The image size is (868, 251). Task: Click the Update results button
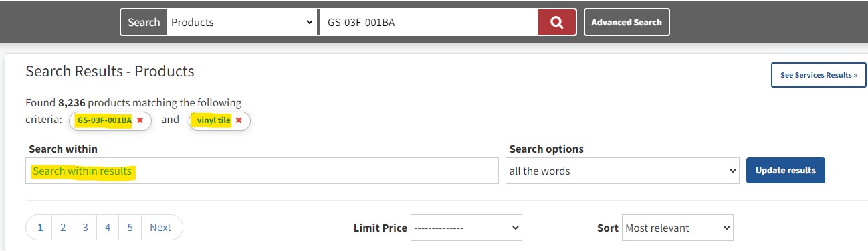coord(786,171)
